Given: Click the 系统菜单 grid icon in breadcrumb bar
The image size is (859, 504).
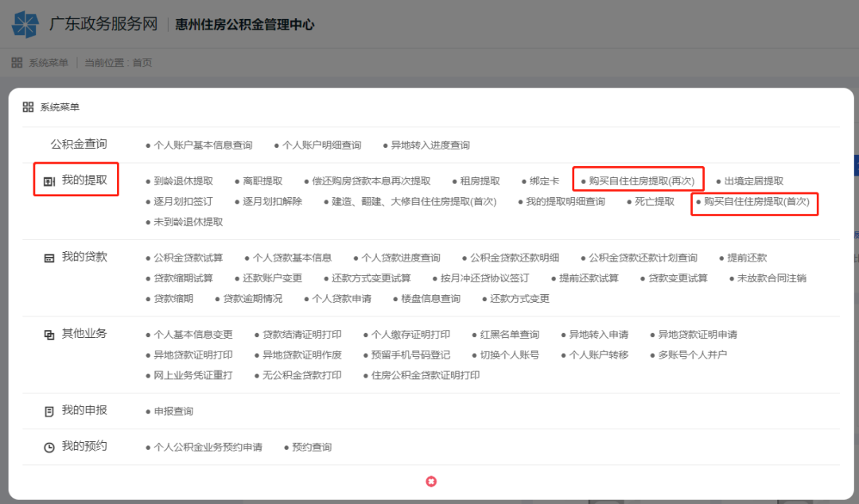Looking at the screenshot, I should tap(17, 63).
